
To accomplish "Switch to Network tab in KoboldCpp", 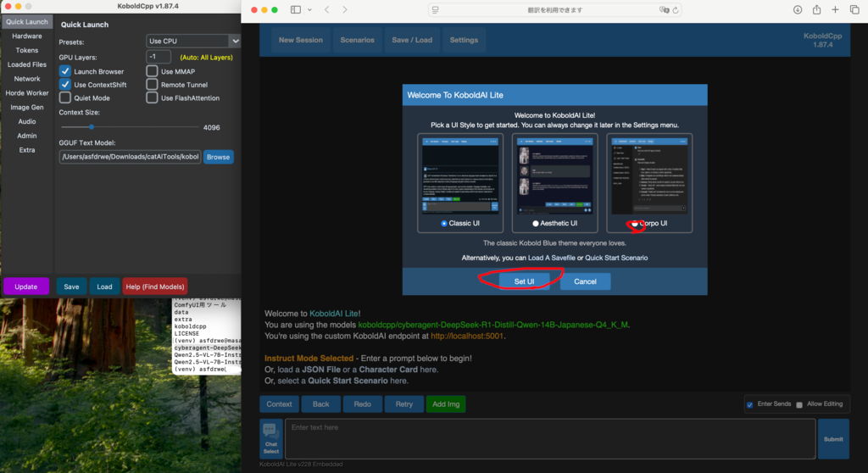I will tap(26, 79).
